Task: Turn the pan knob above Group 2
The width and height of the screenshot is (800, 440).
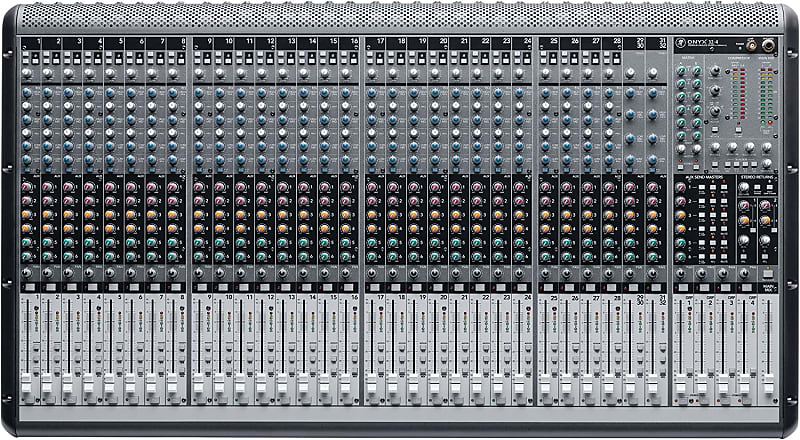Action: 702,273
